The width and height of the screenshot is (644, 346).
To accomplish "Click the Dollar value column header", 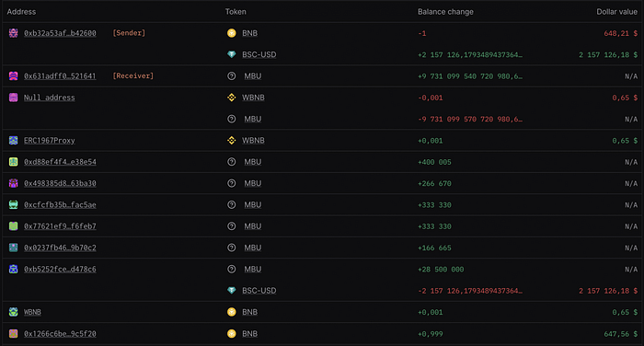I will (617, 12).
